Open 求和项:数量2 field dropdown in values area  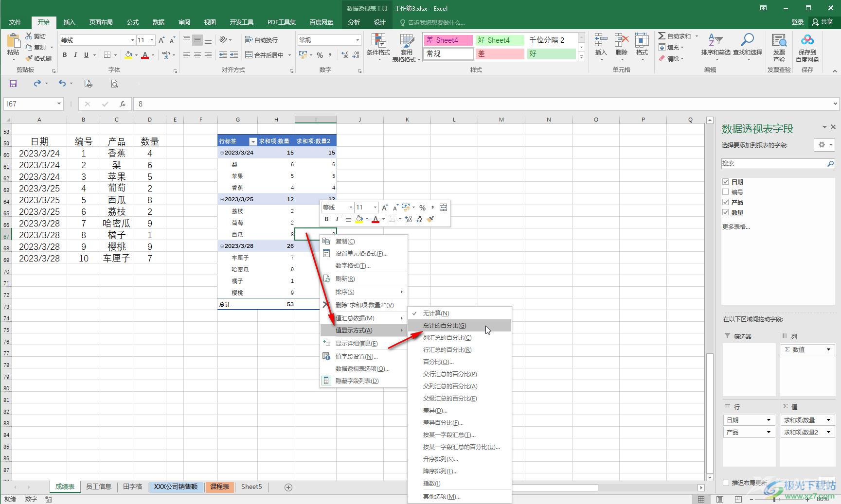pos(829,432)
